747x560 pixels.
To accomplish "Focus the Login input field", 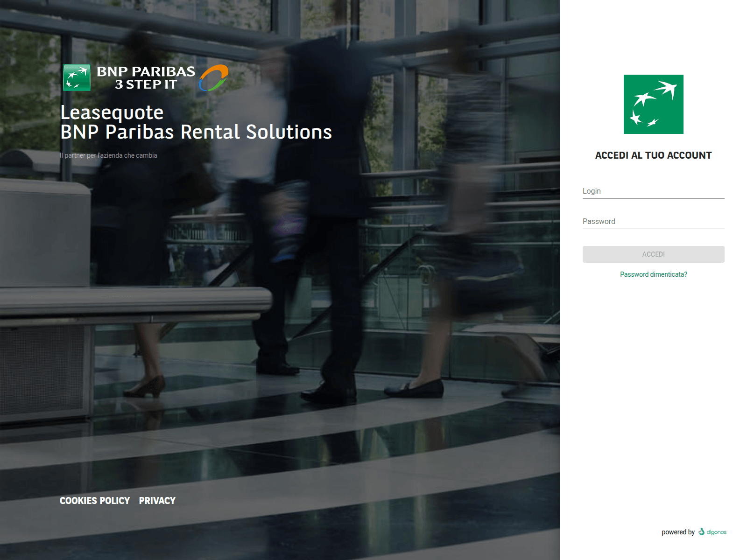I will [x=653, y=191].
